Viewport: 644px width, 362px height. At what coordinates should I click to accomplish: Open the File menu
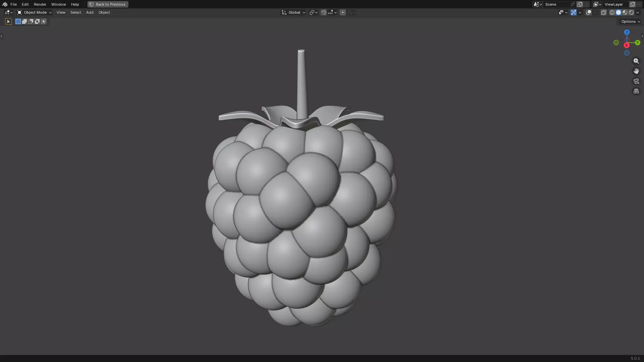tap(13, 4)
